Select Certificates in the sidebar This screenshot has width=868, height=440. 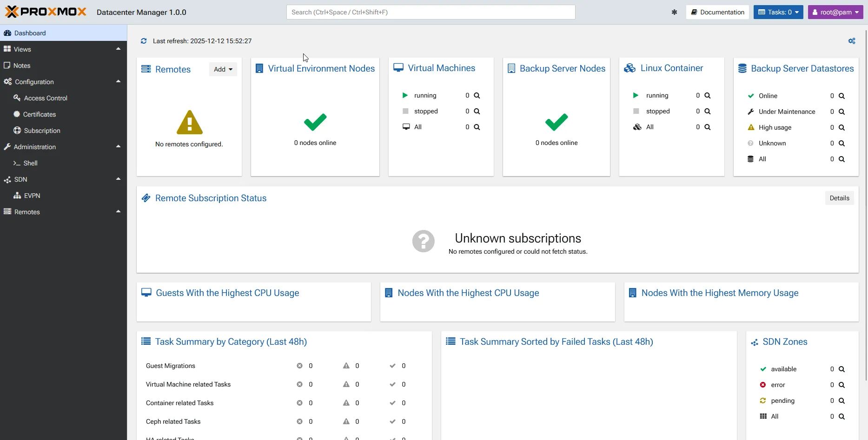(40, 114)
